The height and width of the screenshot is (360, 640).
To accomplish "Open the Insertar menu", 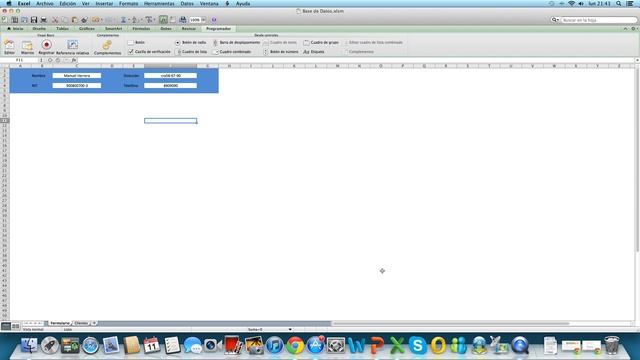I will tap(104, 3).
